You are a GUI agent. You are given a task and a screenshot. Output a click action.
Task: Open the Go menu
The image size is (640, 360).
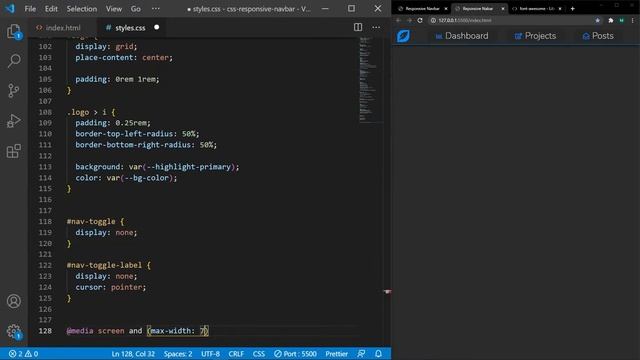point(136,9)
